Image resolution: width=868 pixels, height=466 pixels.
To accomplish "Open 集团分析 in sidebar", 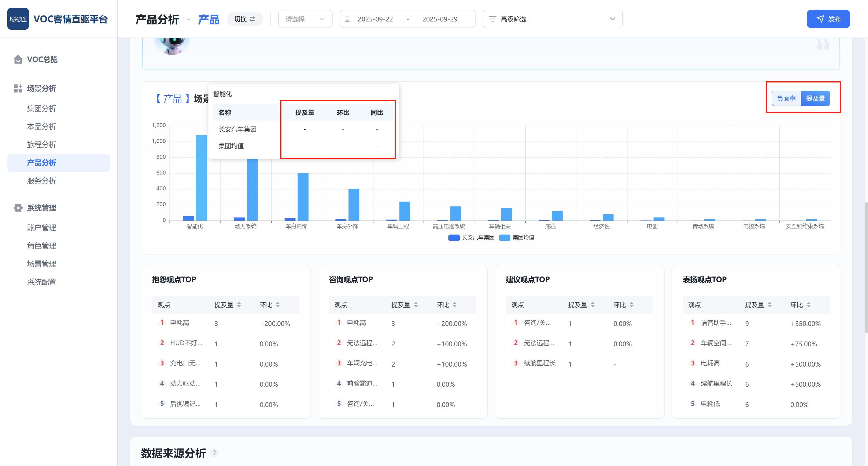I will [x=42, y=108].
